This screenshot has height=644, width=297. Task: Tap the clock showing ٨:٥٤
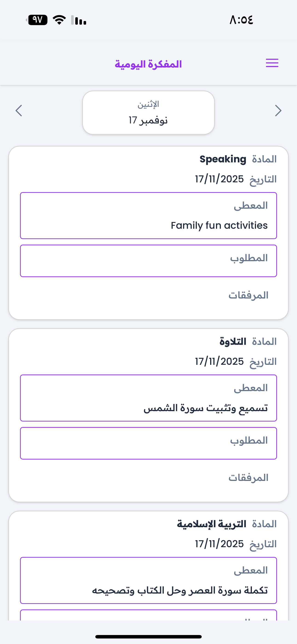tap(241, 20)
